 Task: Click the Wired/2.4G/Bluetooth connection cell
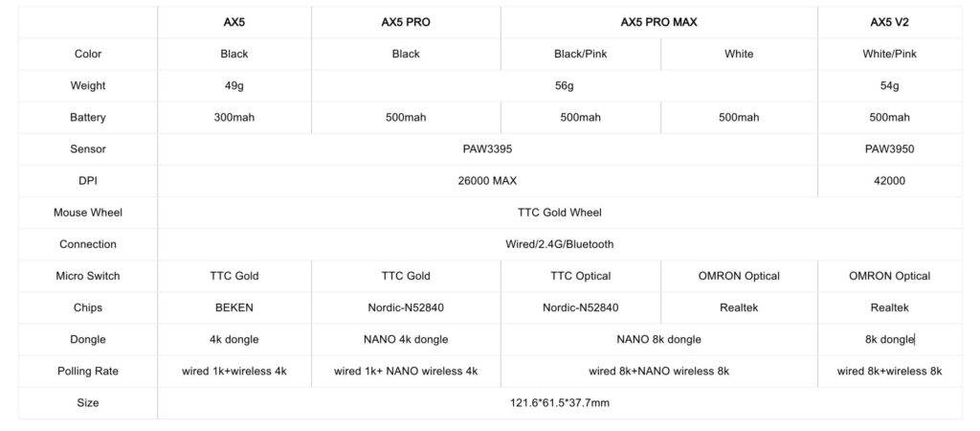click(x=559, y=244)
